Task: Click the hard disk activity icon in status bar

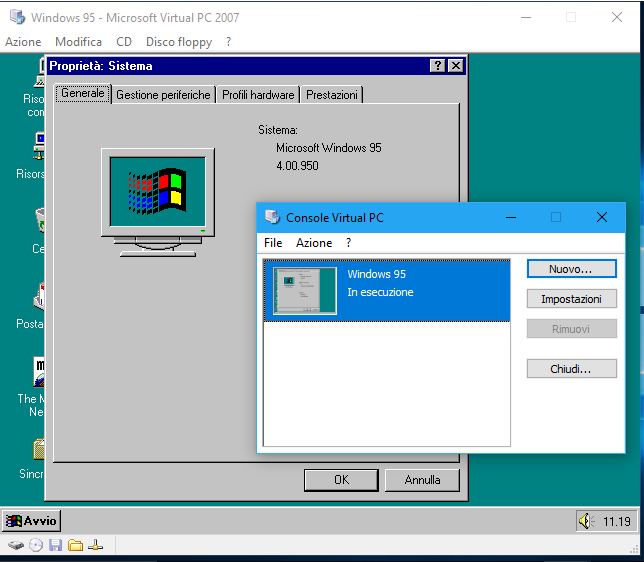Action: 16,546
